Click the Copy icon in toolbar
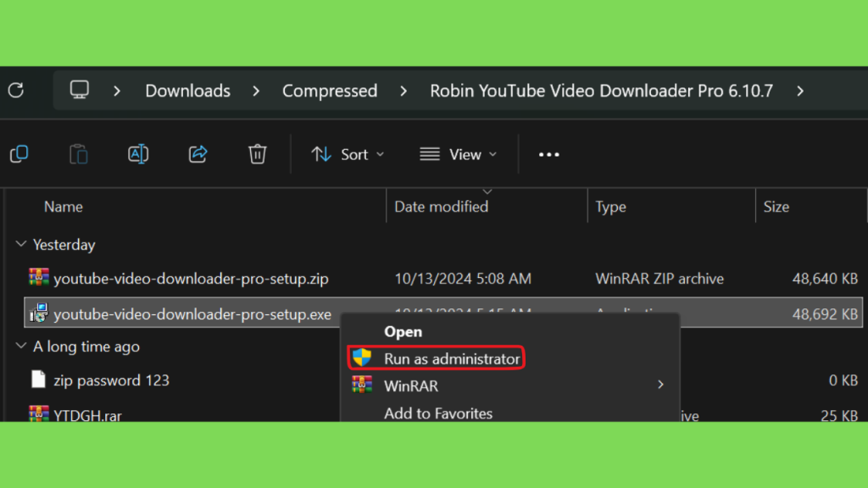 click(x=19, y=154)
